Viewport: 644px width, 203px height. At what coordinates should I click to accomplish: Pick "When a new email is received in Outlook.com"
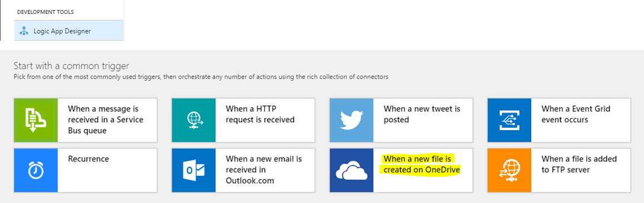tap(264, 170)
